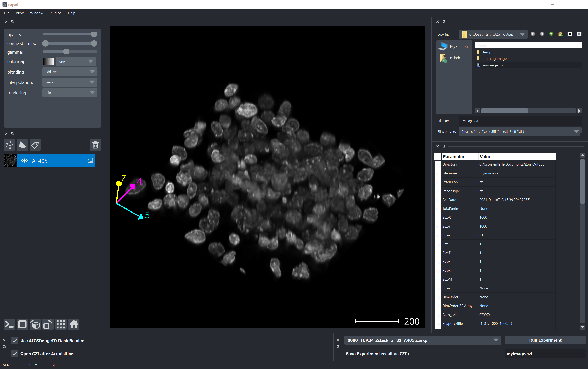588x369 pixels.
Task: Open the Training Images folder
Action: (495, 58)
